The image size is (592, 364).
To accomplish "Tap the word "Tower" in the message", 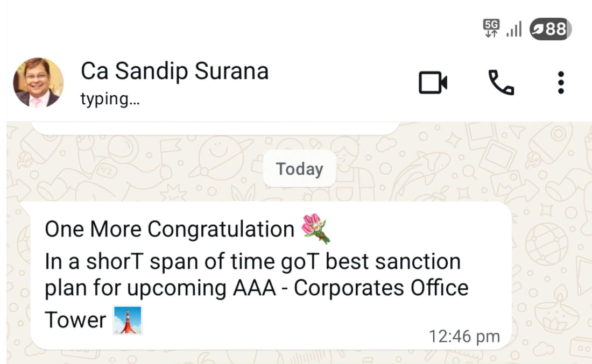I will [75, 320].
